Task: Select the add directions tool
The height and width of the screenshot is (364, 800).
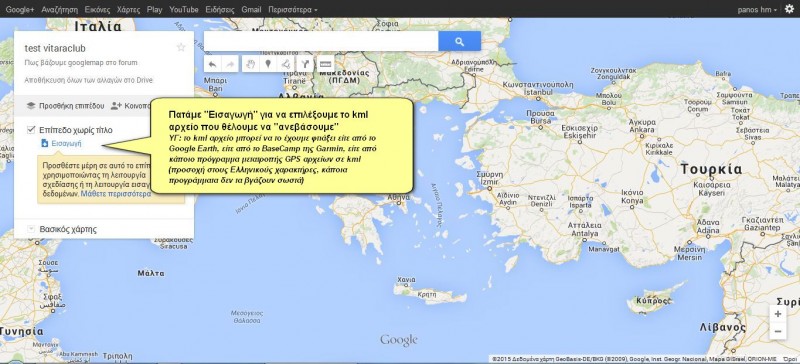Action: pyautogui.click(x=305, y=64)
